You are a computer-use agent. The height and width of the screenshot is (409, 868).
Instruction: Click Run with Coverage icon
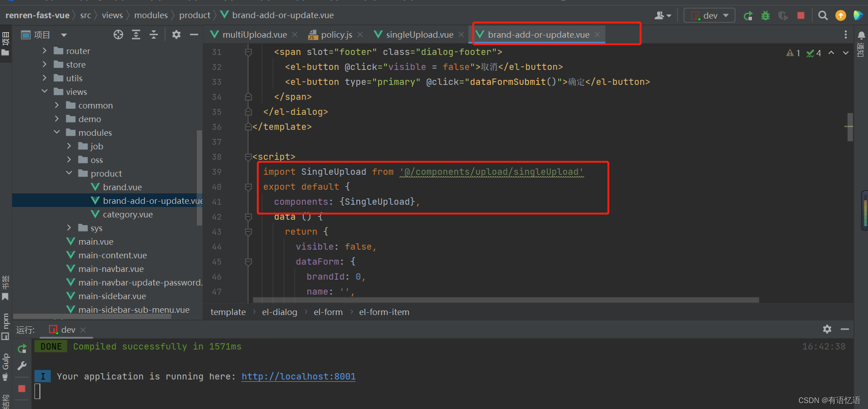[x=783, y=16]
